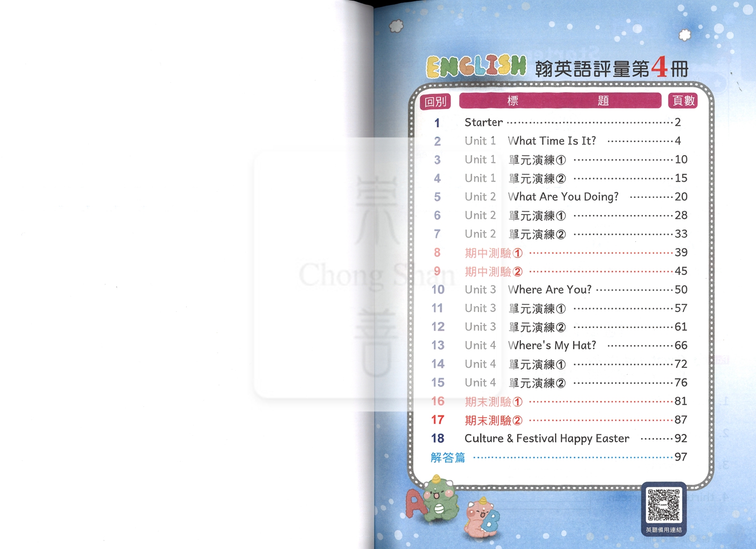Click the 回別 column header
The width and height of the screenshot is (756, 549).
point(435,101)
